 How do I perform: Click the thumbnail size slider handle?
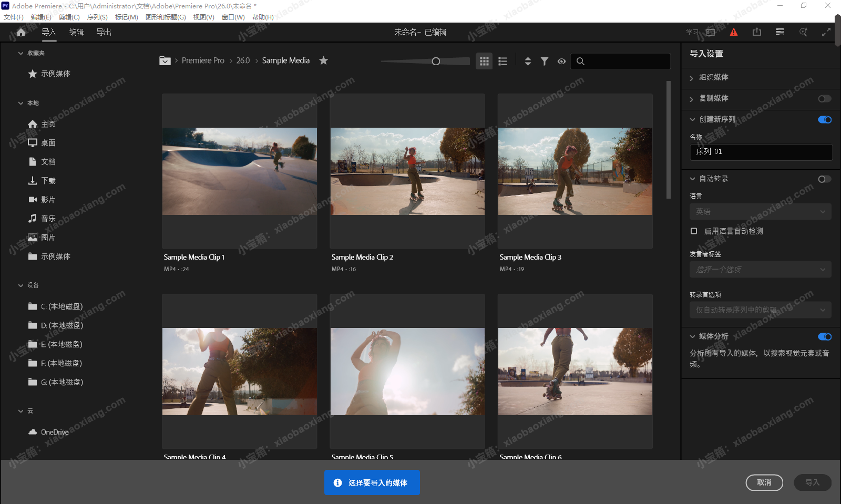436,61
